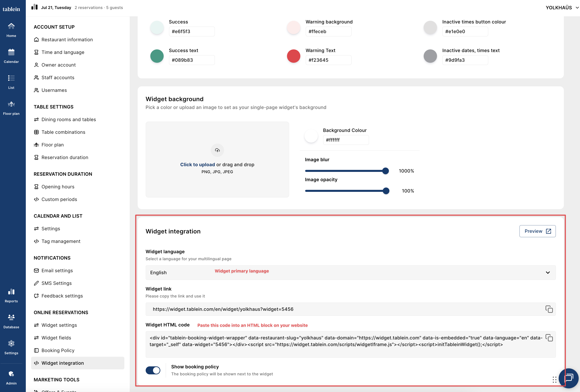This screenshot has height=392, width=580.
Task: Open Reports in left navigation
Action: 11,295
